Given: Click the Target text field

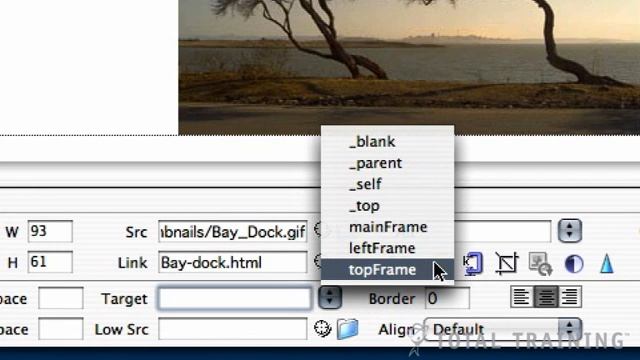Looking at the screenshot, I should [234, 298].
